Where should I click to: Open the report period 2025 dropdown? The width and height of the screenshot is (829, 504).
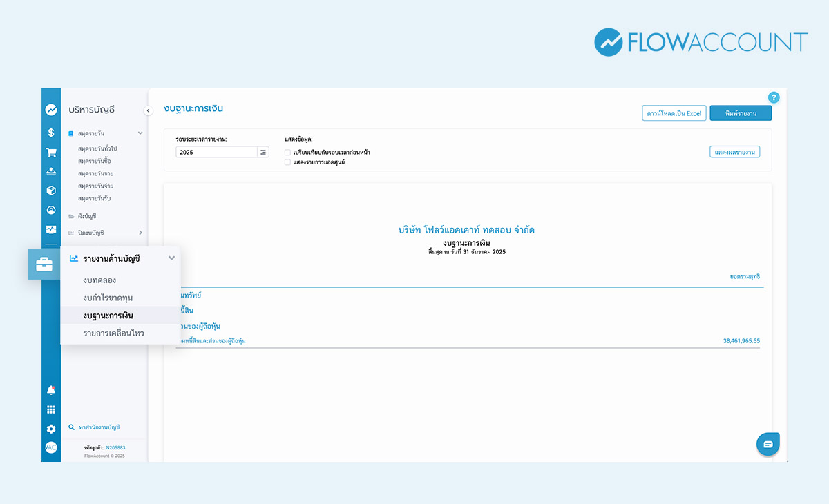(263, 152)
